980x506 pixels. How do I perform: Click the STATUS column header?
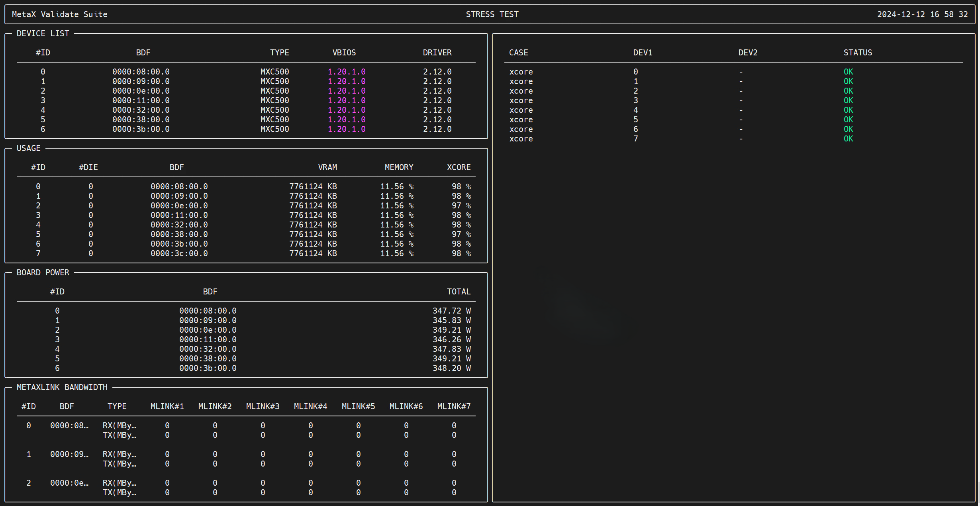coord(857,53)
